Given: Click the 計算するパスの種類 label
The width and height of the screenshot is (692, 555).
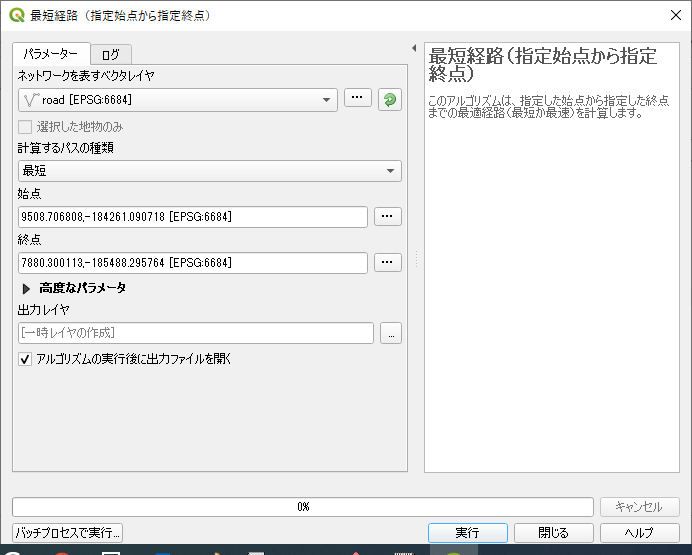Looking at the screenshot, I should (x=66, y=148).
